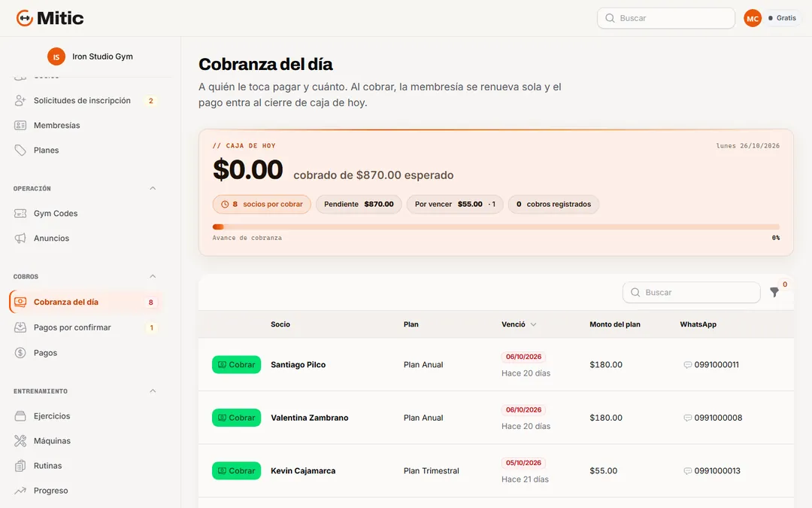Click the phone number 0991000008
Viewport: 812px width, 508px height.
click(x=718, y=418)
